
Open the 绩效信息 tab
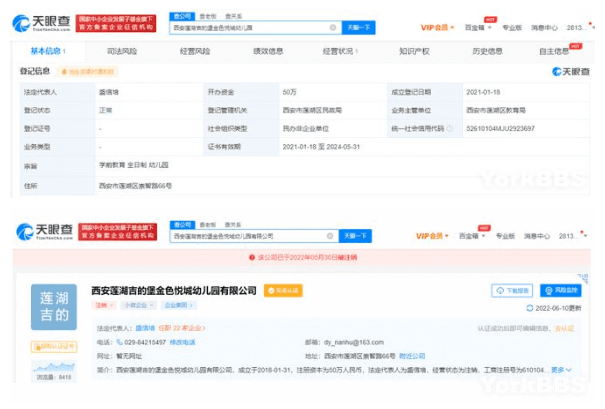pyautogui.click(x=268, y=51)
